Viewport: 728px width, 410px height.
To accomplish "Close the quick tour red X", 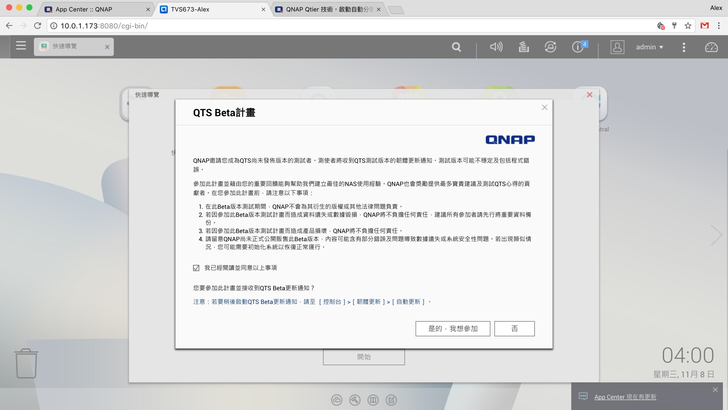I will tap(589, 95).
